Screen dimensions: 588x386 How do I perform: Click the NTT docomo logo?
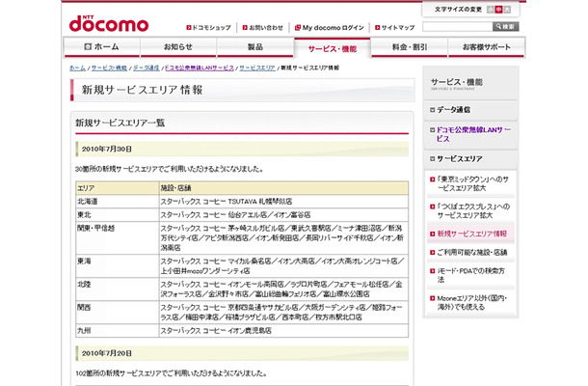pos(109,24)
